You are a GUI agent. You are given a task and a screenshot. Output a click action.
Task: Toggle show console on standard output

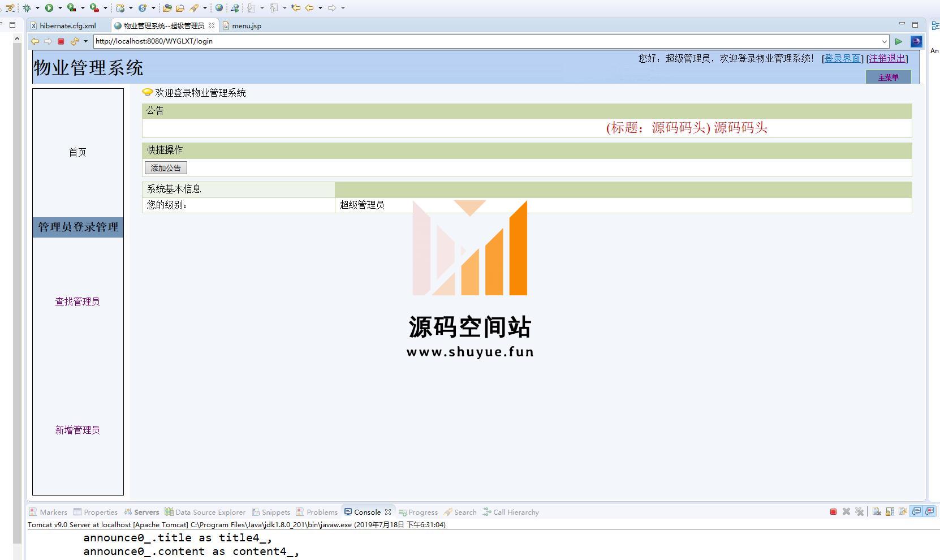point(916,511)
